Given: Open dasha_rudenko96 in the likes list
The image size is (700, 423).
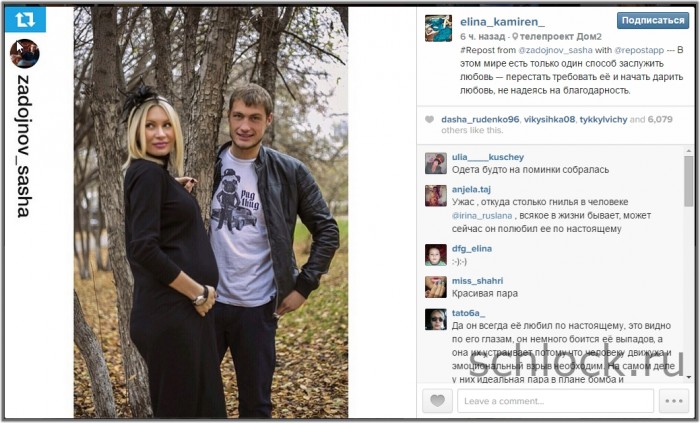Looking at the screenshot, I should pyautogui.click(x=480, y=119).
